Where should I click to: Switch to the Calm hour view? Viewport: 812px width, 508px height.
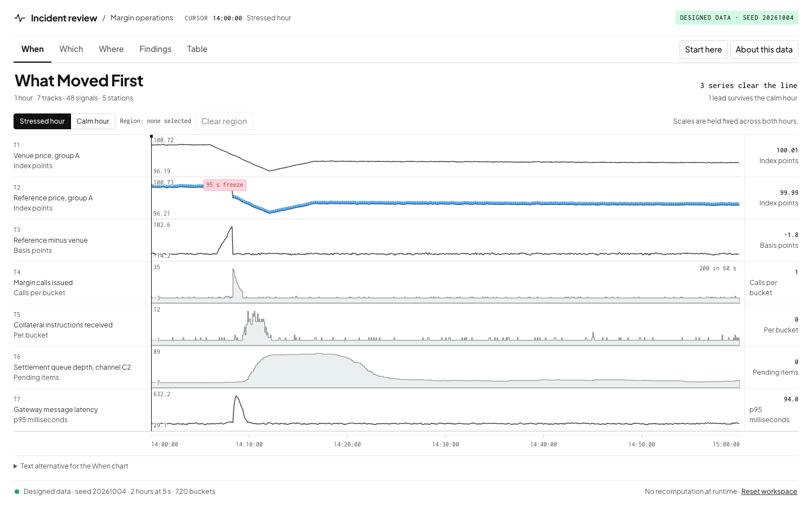(93, 121)
